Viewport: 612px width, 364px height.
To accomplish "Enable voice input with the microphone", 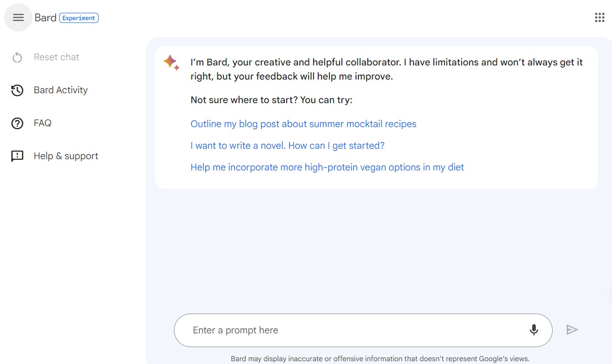I will click(534, 330).
